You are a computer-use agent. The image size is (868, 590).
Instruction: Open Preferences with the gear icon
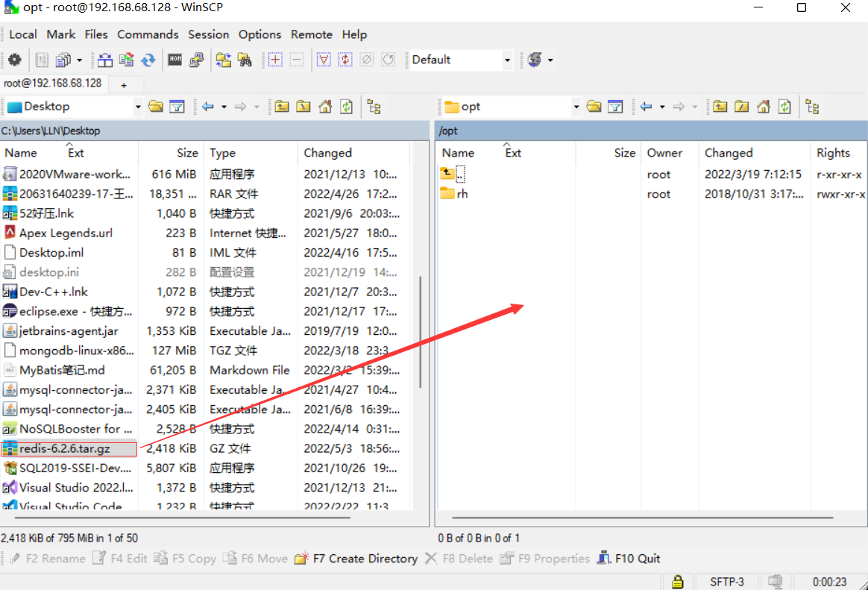[15, 60]
